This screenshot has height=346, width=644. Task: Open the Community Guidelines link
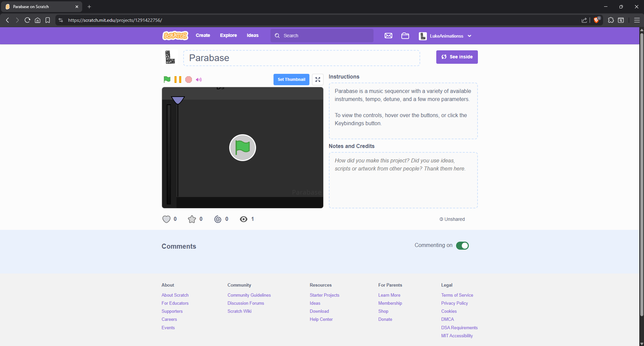coord(249,295)
